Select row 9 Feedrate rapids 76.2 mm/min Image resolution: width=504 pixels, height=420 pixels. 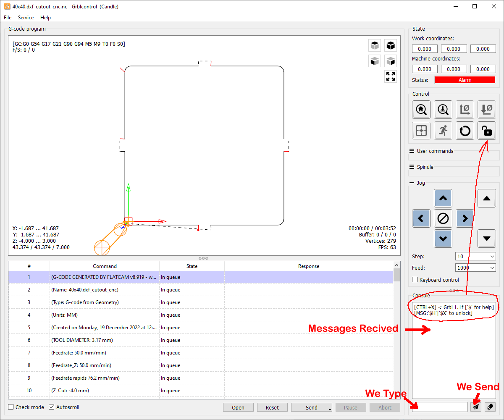[201, 378]
